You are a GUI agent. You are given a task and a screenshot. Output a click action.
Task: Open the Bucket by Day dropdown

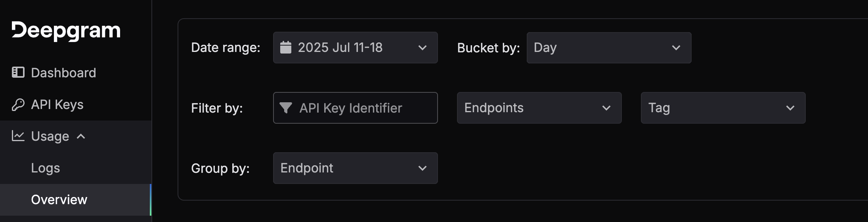coord(609,48)
